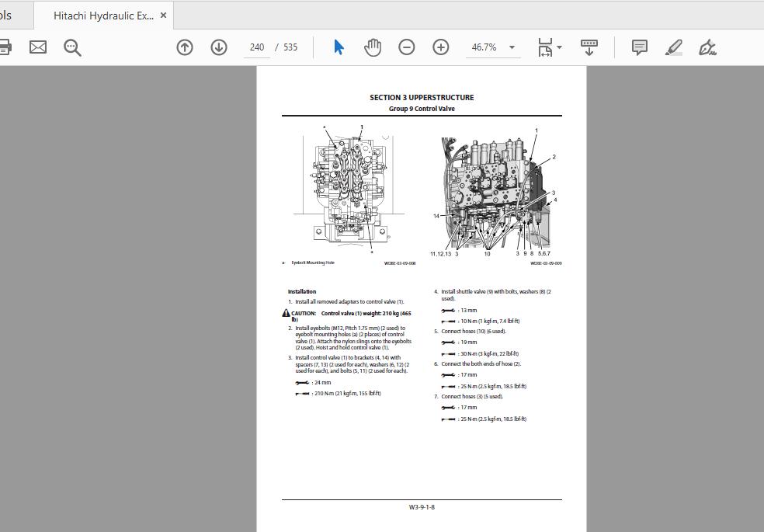Click the page number field showing 240
This screenshot has width=764, height=532.
[x=257, y=47]
